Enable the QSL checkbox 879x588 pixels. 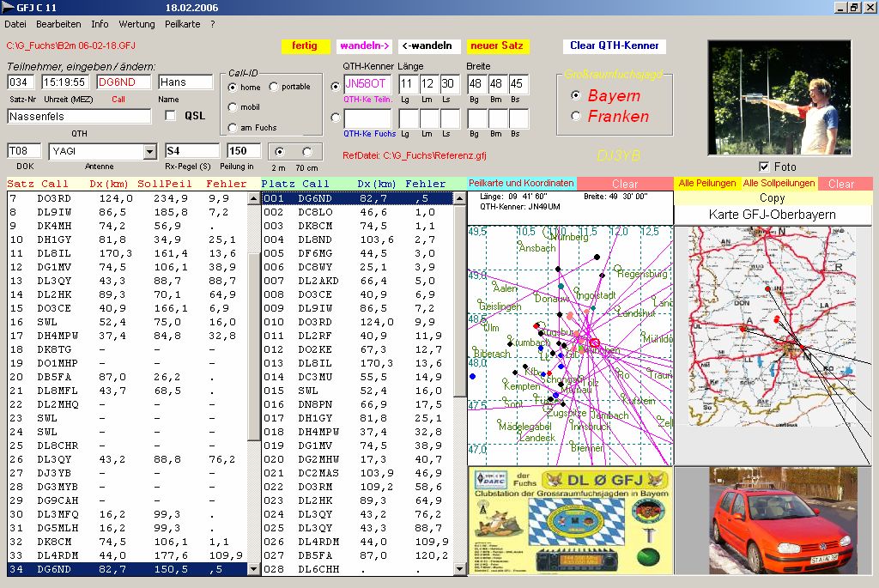(x=170, y=115)
